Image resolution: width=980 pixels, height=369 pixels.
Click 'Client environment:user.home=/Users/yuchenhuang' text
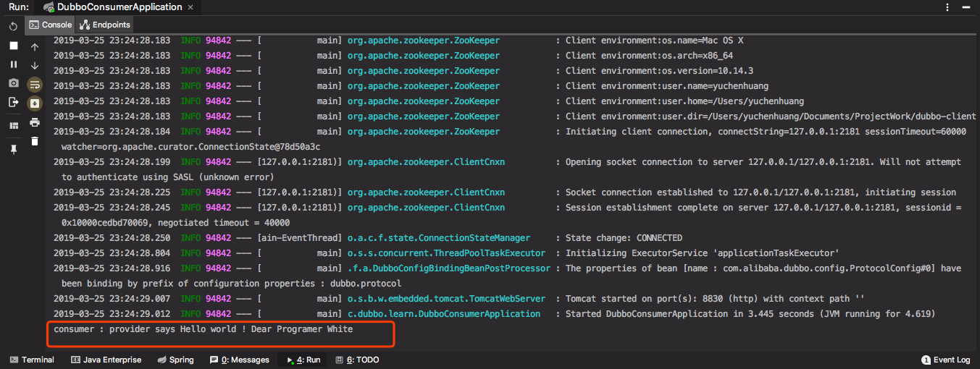point(684,101)
